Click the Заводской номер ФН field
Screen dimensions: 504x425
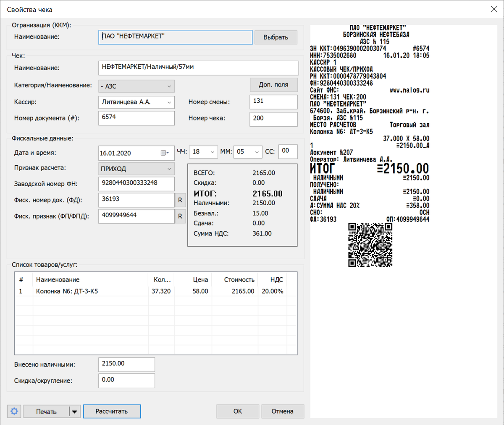[x=136, y=184]
